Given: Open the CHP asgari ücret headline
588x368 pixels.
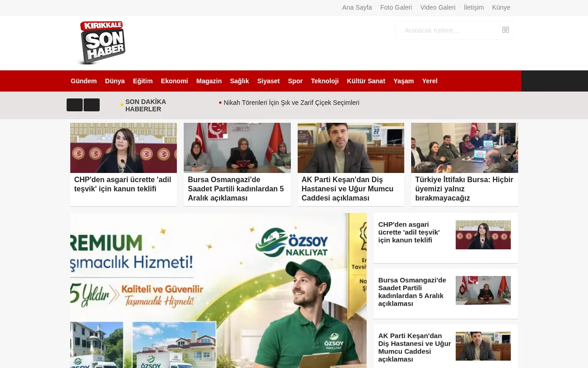Looking at the screenshot, I should (123, 184).
